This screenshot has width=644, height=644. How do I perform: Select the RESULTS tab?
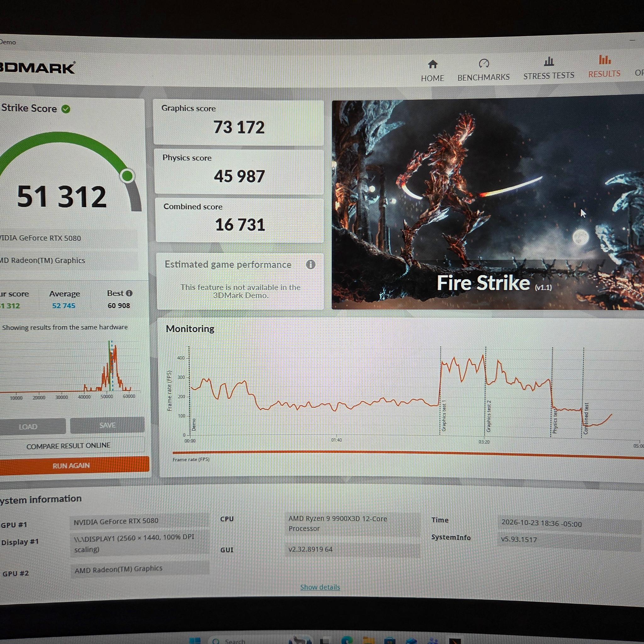click(604, 67)
